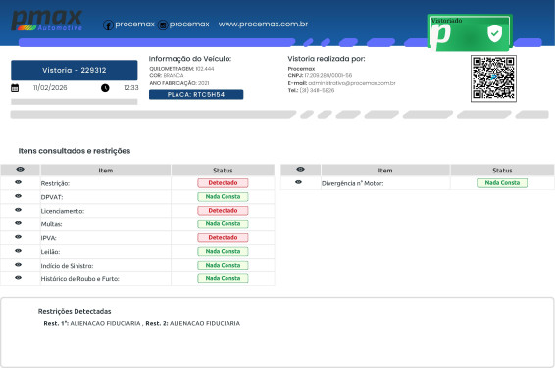Click the Vistoria - 229312 header tab
Image resolution: width=555 pixels, height=392 pixels.
[x=75, y=70]
